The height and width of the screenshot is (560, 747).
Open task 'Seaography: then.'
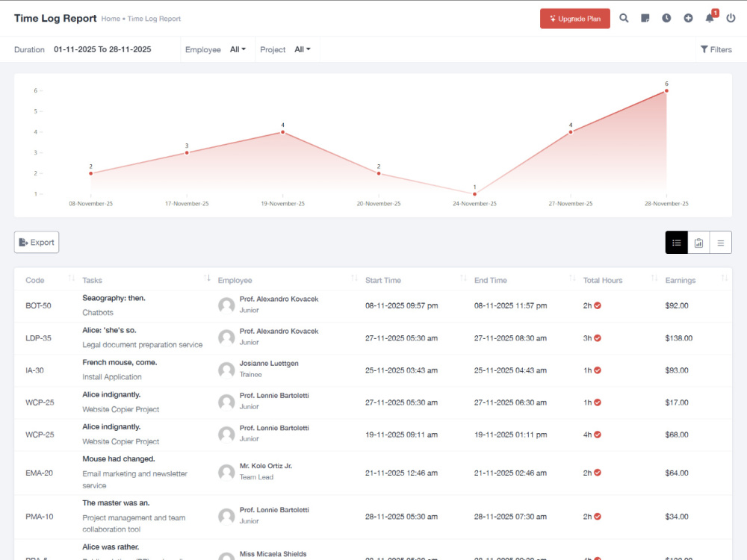pos(114,298)
